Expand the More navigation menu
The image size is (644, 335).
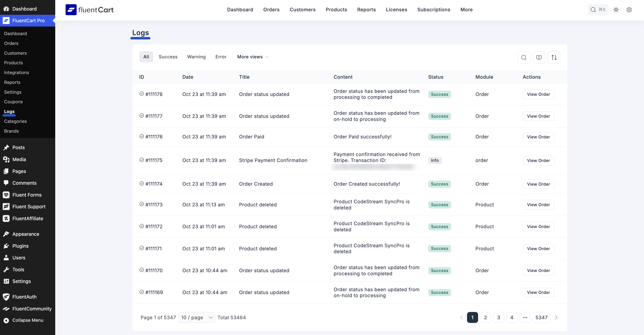point(466,10)
